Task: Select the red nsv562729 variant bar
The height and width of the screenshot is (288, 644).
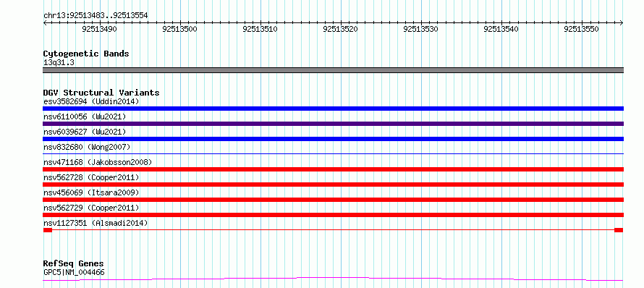Action: pos(333,215)
